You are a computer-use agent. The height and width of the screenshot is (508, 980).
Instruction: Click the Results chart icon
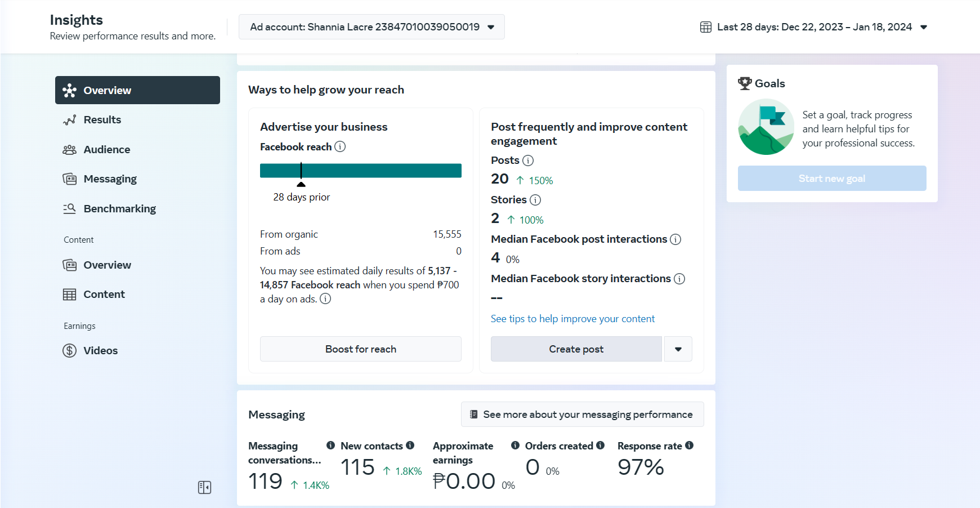coord(69,120)
